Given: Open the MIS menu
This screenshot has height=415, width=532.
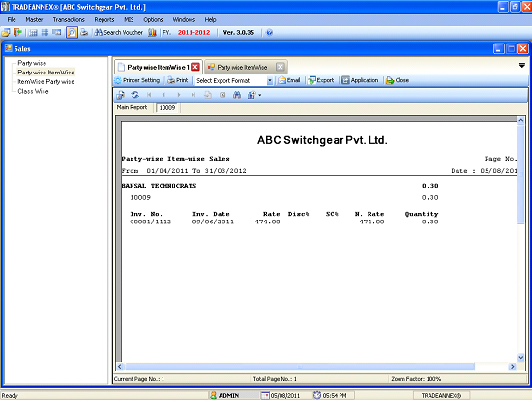Looking at the screenshot, I should coord(129,20).
